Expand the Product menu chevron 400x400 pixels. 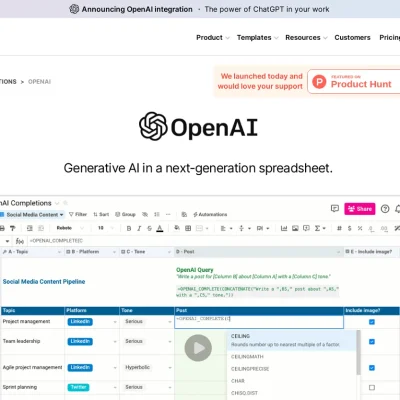pyautogui.click(x=228, y=38)
